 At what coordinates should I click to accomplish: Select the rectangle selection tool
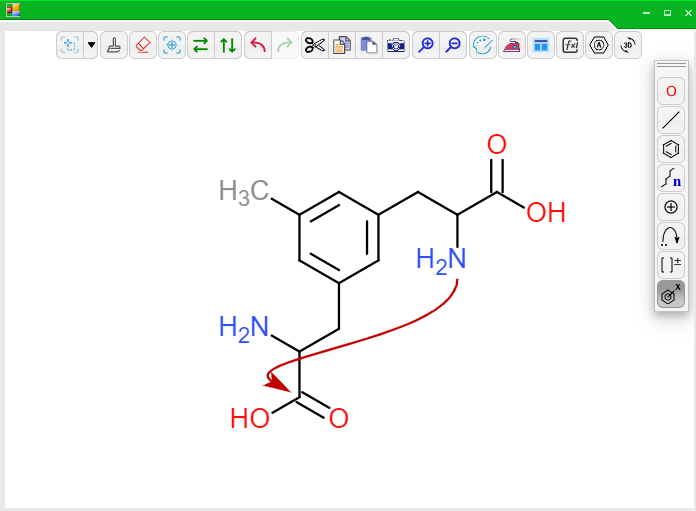[70, 45]
